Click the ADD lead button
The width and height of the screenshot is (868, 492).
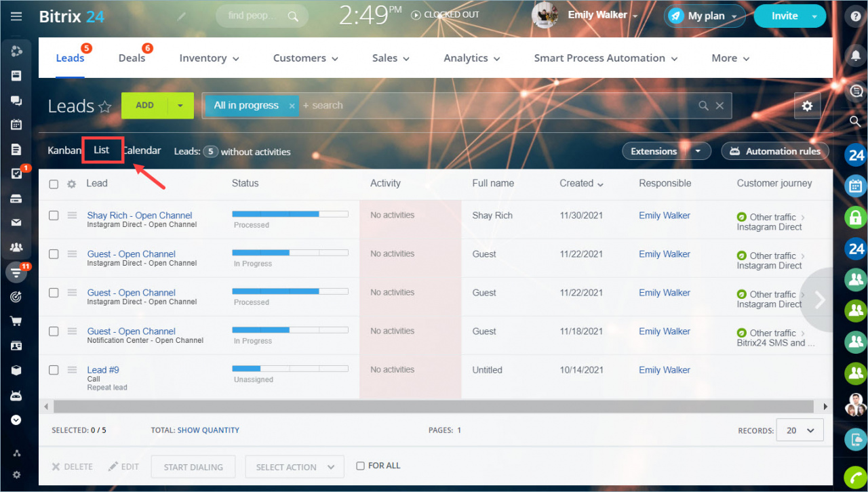(x=144, y=106)
